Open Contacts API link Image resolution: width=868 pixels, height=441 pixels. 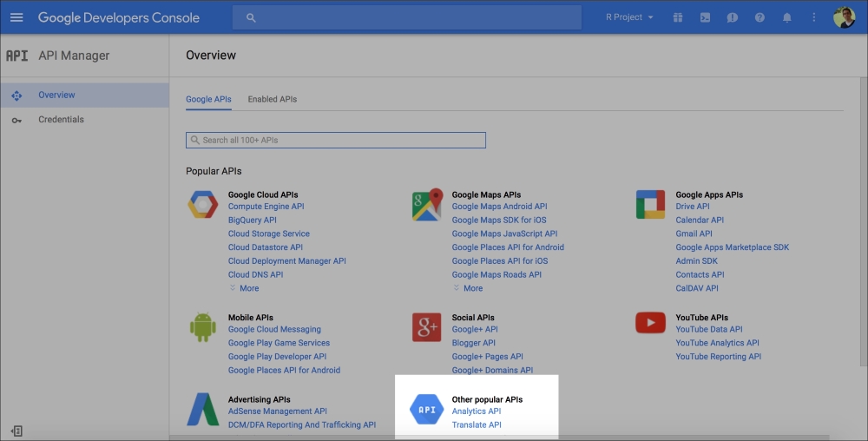(700, 274)
